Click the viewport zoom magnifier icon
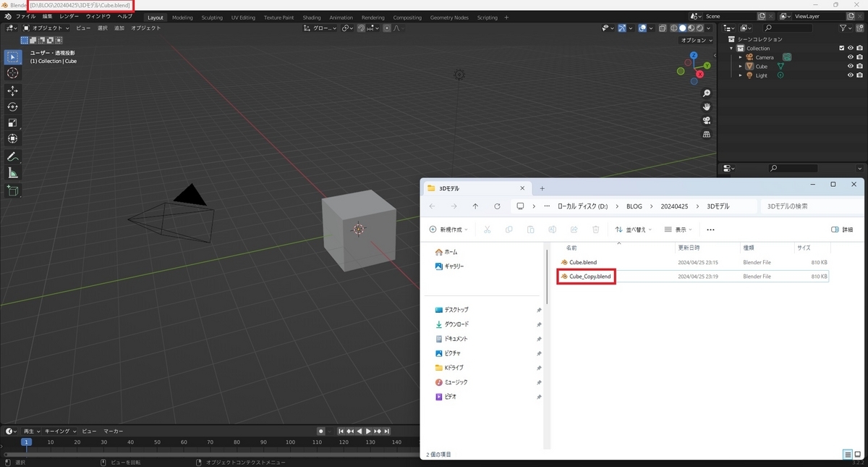 pyautogui.click(x=707, y=93)
